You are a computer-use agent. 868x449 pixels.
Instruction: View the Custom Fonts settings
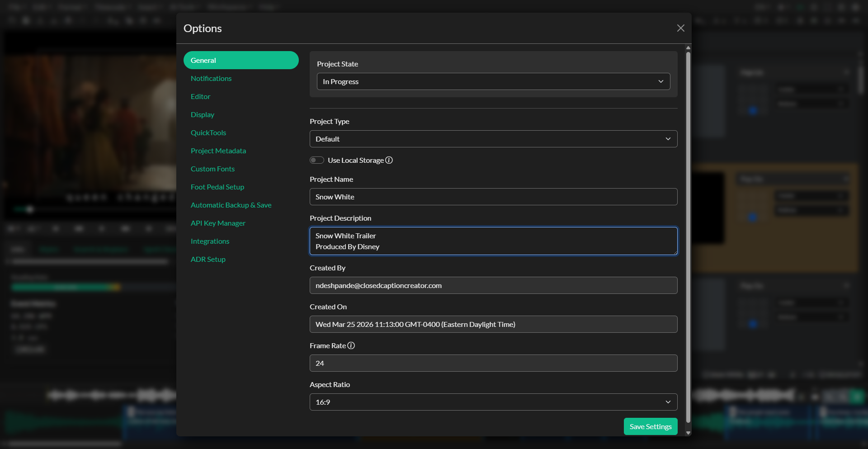click(x=212, y=169)
